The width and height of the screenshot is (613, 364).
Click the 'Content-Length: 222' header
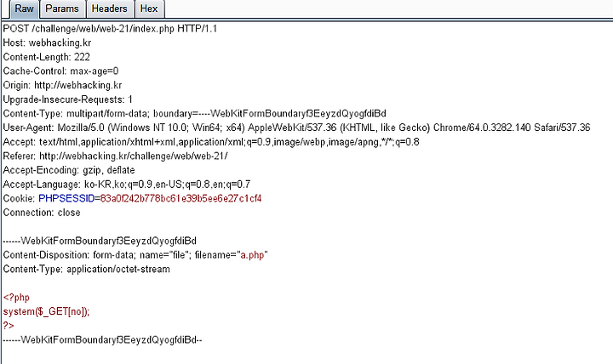pyautogui.click(x=47, y=57)
